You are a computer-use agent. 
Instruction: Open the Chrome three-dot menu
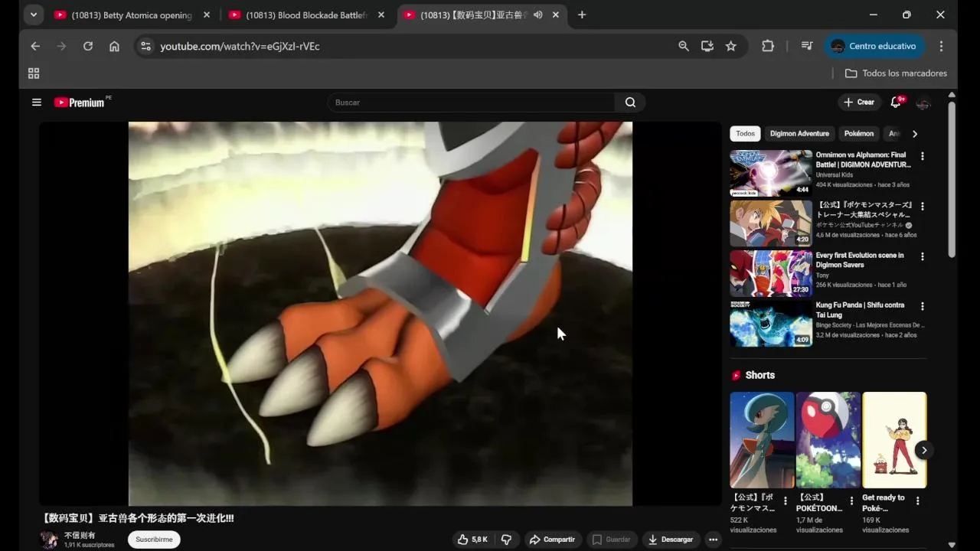click(942, 46)
